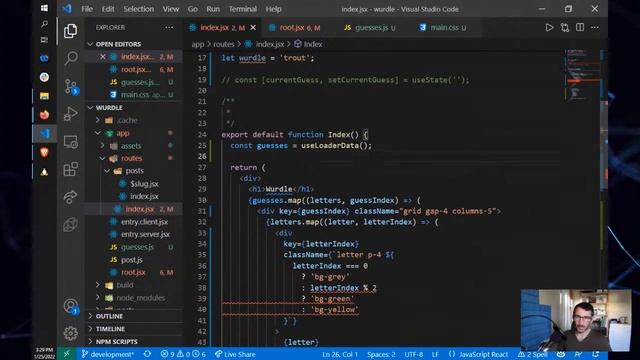
Task: Click UTF-8 encoding in status bar
Action: (x=413, y=354)
